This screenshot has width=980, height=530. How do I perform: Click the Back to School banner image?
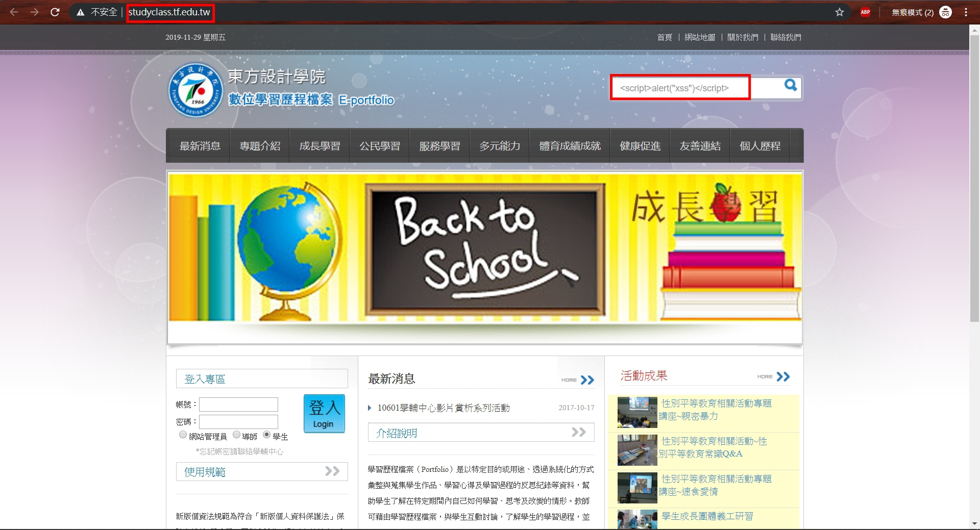click(x=485, y=248)
